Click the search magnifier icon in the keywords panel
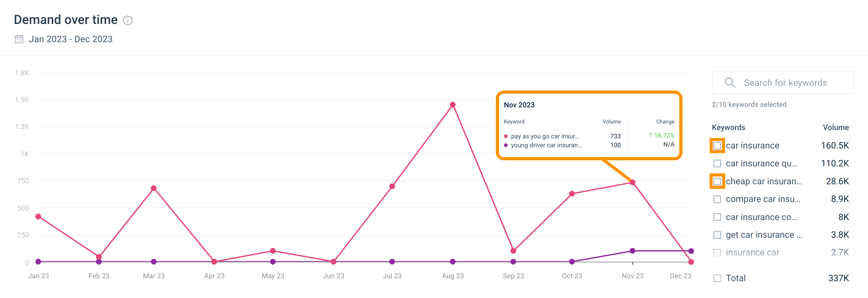This screenshot has width=868, height=298. click(730, 82)
